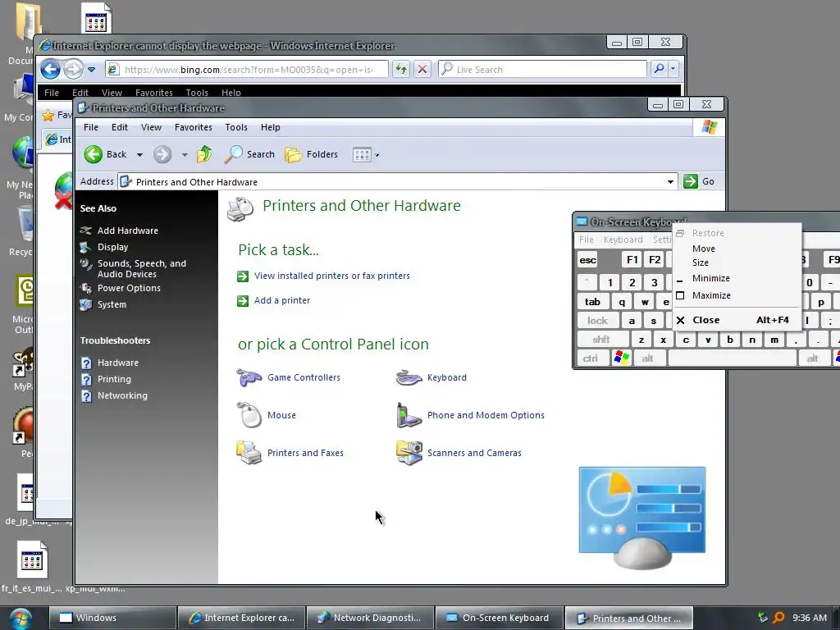The width and height of the screenshot is (840, 630).
Task: Click the Printing troubleshooter question icon
Action: pos(86,379)
